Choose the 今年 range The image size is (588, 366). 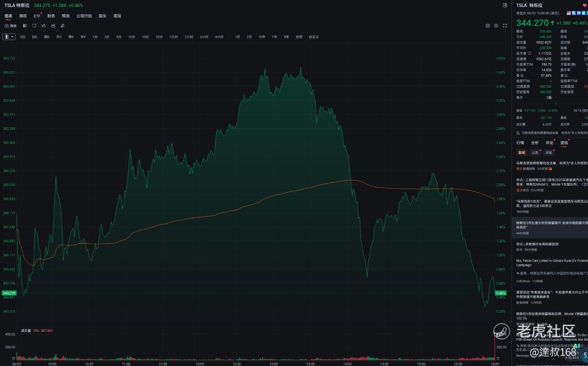262,37
